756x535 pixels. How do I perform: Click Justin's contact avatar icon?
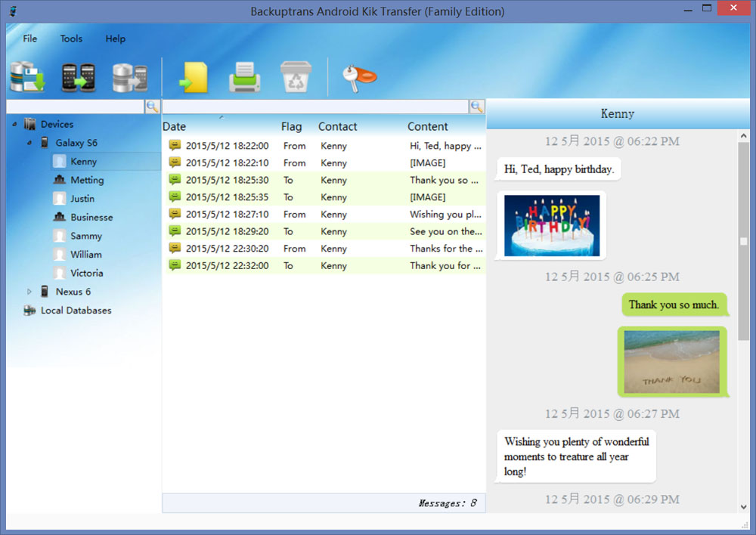coord(59,198)
